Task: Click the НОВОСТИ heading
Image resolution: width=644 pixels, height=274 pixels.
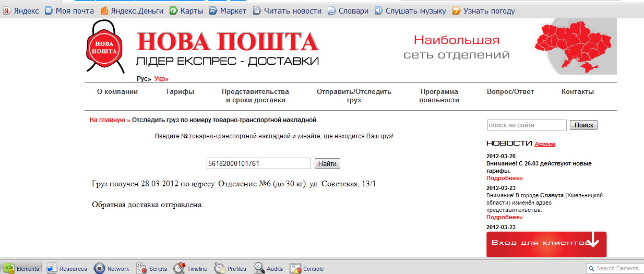Action: click(x=509, y=143)
